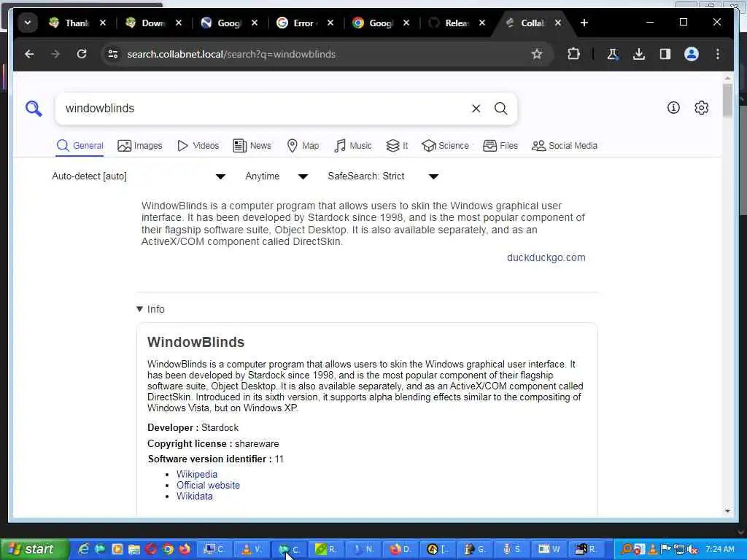The width and height of the screenshot is (747, 560).
Task: Click the blue magnifier logo beside search box
Action: (x=34, y=109)
